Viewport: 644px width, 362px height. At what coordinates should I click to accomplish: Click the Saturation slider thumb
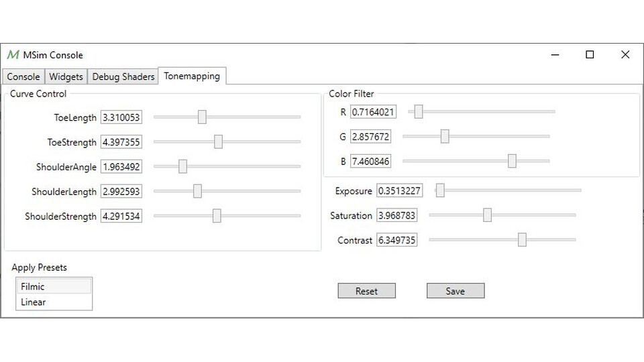click(x=487, y=215)
